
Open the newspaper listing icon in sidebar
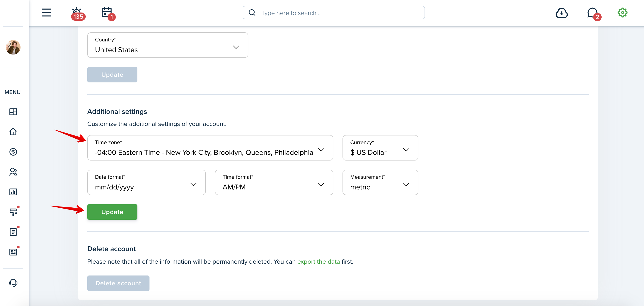click(13, 252)
